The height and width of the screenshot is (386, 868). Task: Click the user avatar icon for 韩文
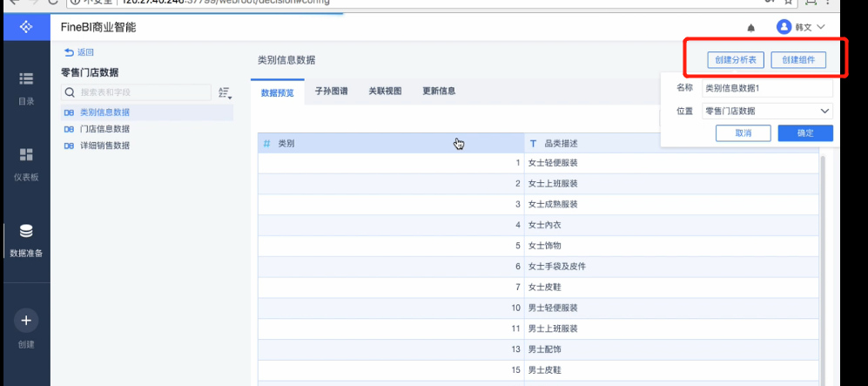coord(784,27)
